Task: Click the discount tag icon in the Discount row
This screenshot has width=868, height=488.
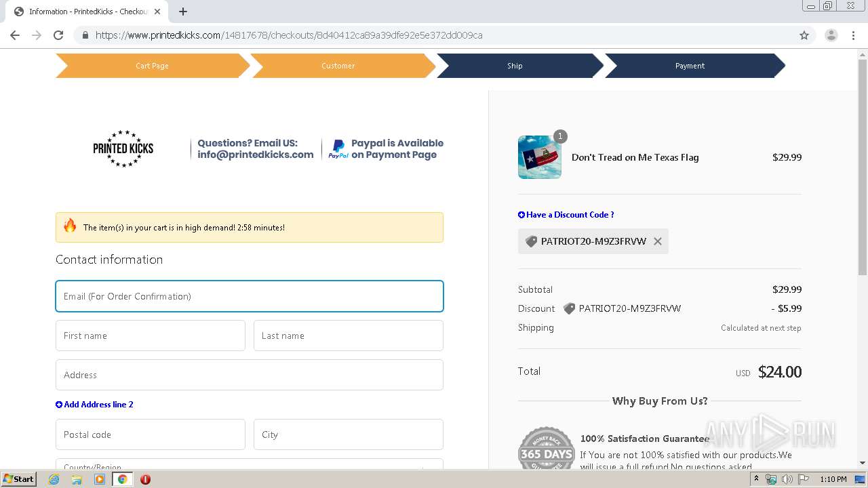Action: click(x=569, y=308)
